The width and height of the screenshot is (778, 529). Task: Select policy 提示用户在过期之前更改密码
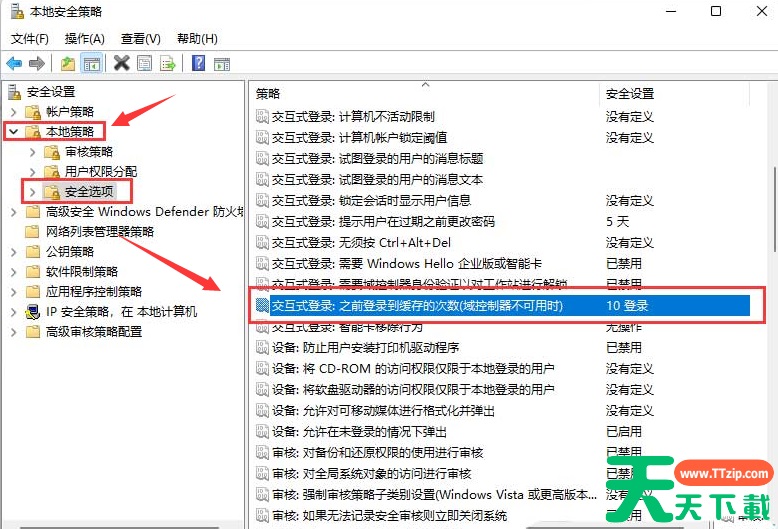click(383, 221)
